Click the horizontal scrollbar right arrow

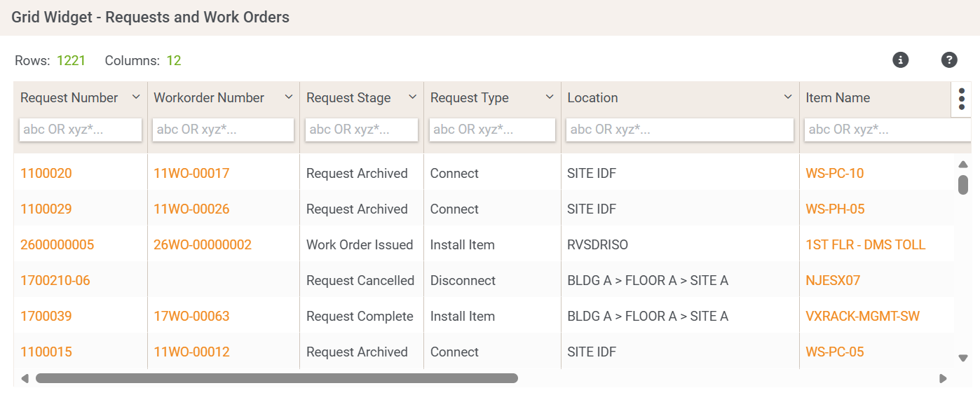point(943,378)
